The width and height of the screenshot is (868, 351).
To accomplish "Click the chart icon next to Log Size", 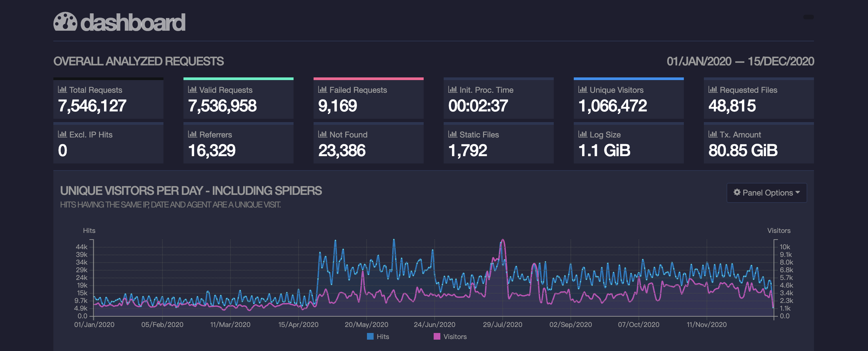I will (582, 134).
